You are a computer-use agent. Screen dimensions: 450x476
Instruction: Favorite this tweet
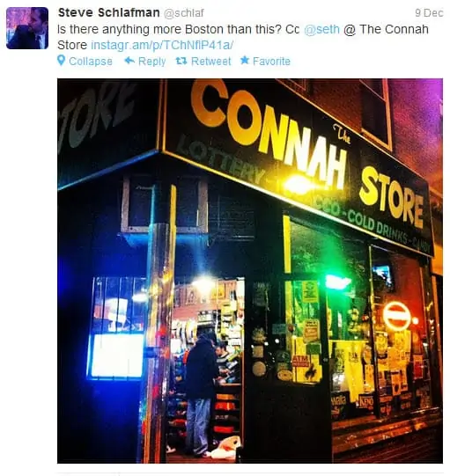(265, 61)
